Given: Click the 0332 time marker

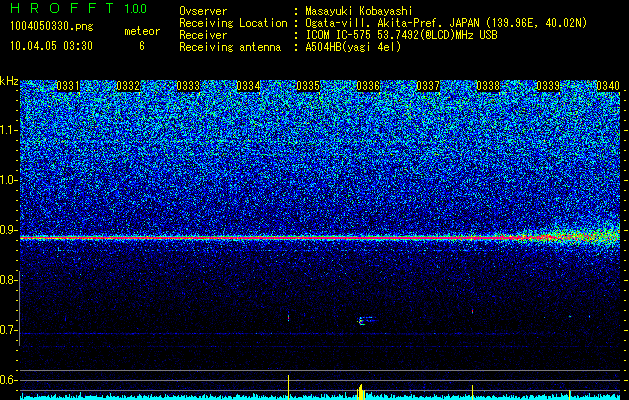Looking at the screenshot, I should click(x=128, y=86).
